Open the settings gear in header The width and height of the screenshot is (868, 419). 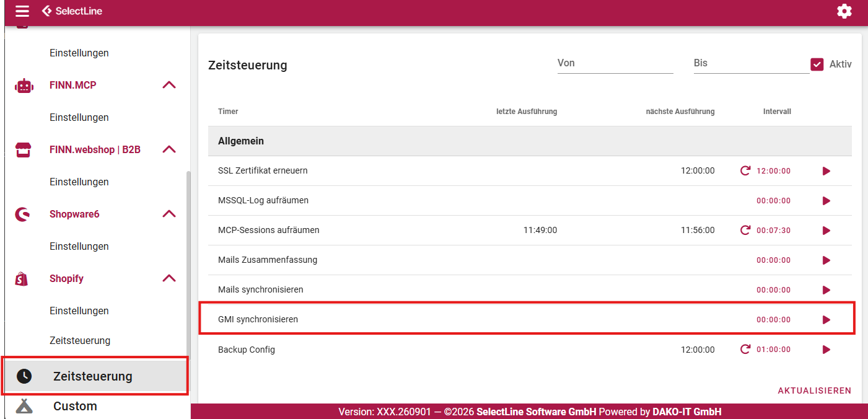click(844, 11)
